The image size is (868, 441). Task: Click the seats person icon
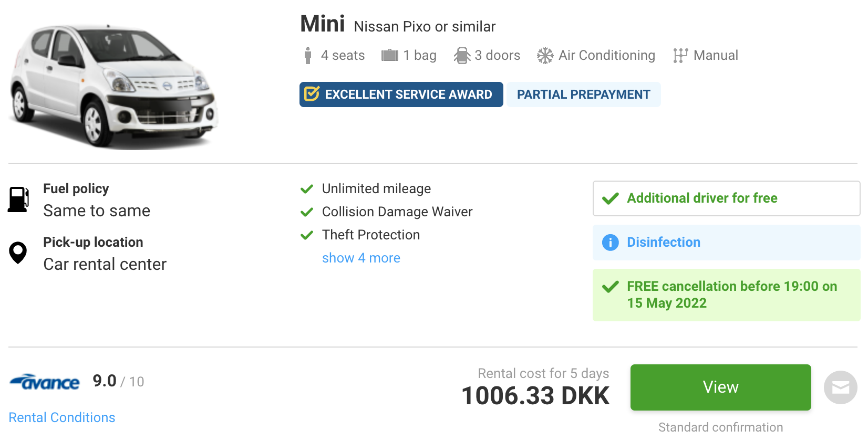(308, 56)
